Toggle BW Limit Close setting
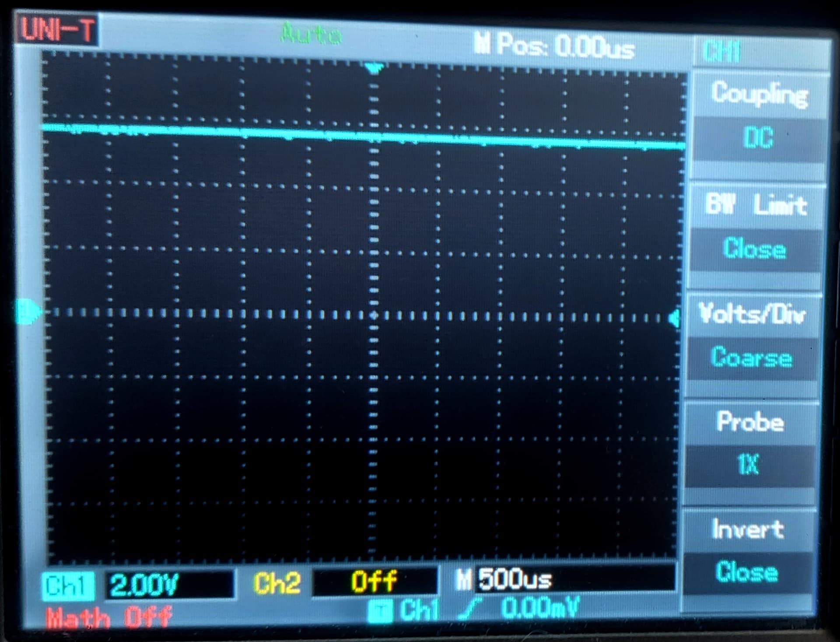 754,249
